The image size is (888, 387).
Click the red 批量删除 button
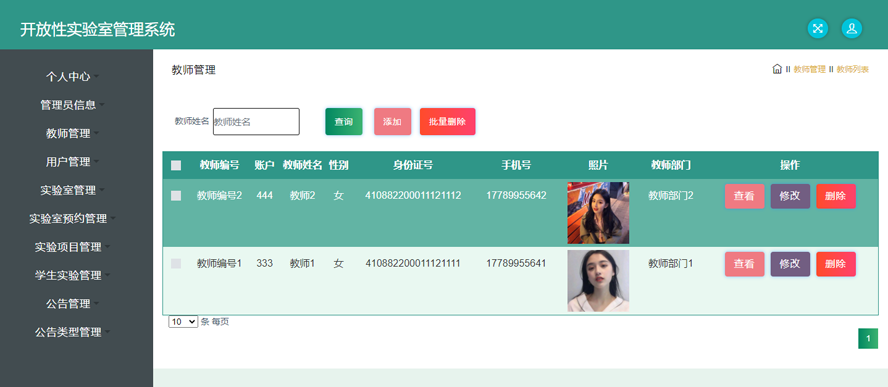click(447, 122)
